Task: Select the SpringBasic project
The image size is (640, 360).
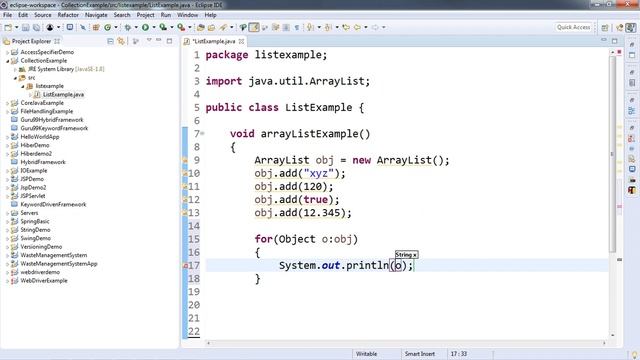Action: (x=35, y=221)
